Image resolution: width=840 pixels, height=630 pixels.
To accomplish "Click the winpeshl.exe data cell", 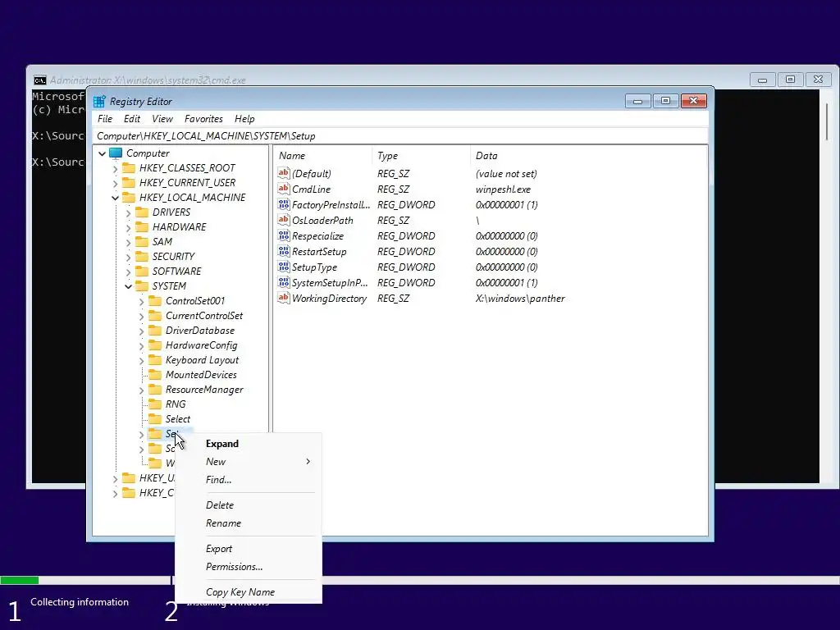I will [503, 189].
